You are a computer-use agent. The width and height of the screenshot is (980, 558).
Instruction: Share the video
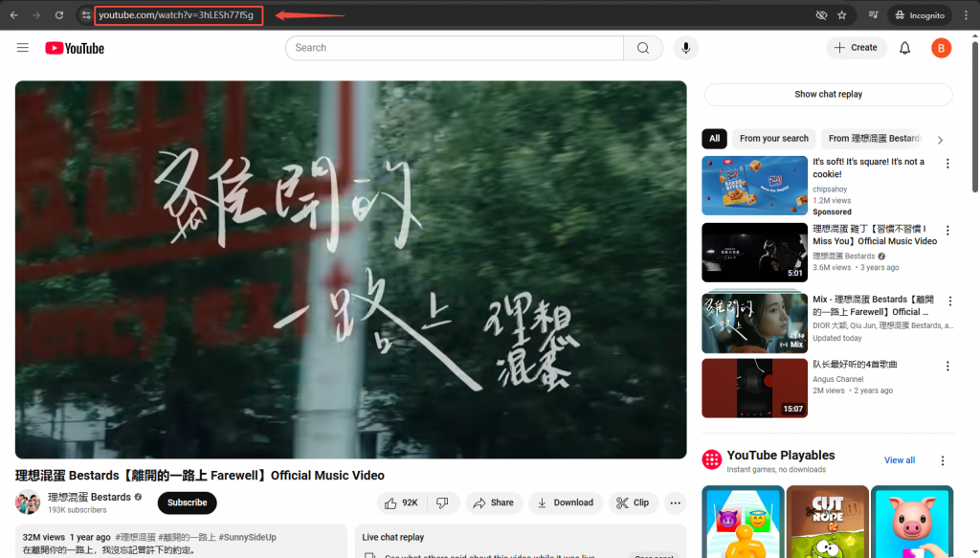point(494,502)
